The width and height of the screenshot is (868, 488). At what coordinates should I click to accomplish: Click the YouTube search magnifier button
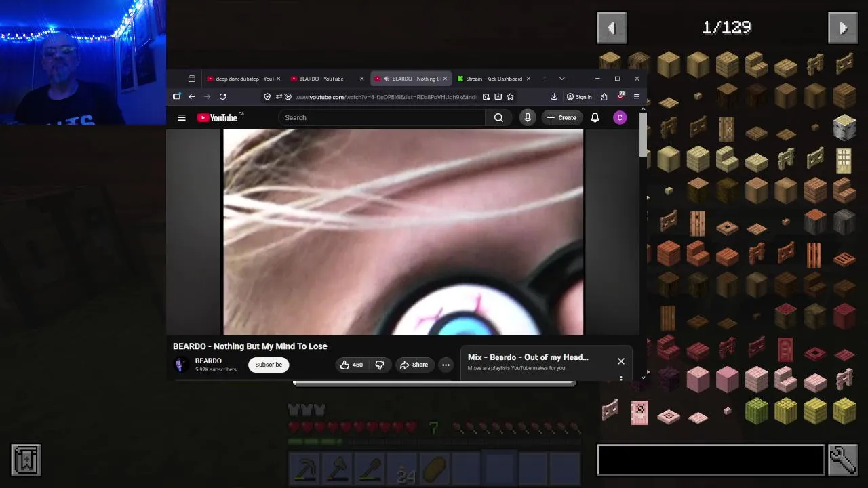[x=498, y=117]
